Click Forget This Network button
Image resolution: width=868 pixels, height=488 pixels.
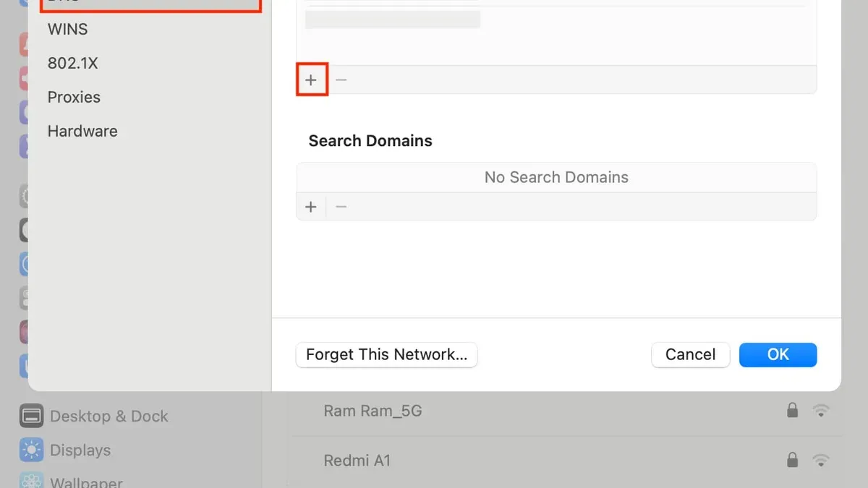(387, 355)
